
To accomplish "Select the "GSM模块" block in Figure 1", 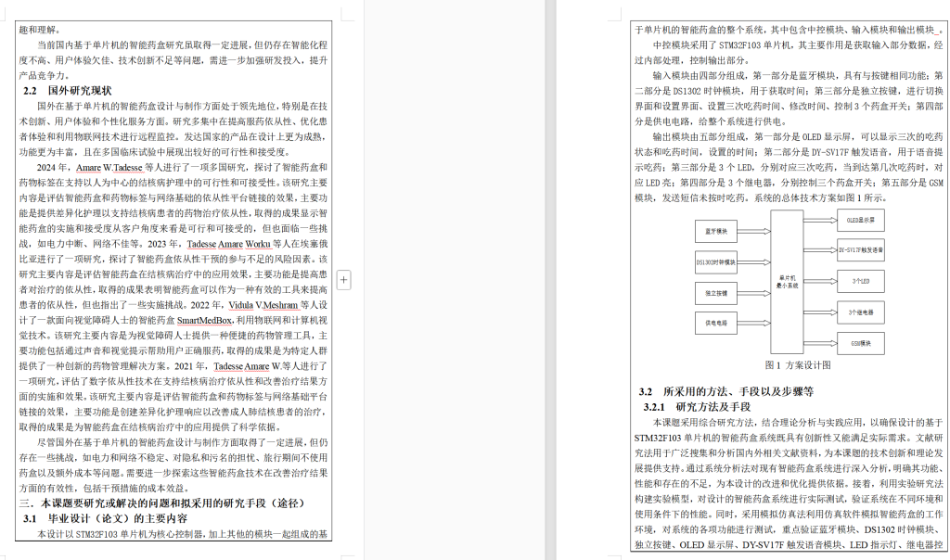I will (x=860, y=343).
